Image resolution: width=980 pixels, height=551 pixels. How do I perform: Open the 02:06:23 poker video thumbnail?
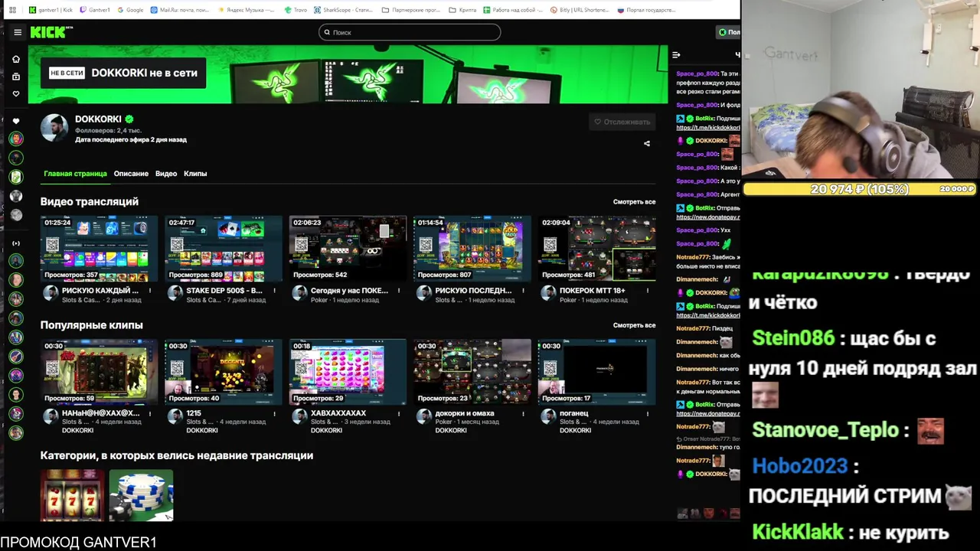pos(348,249)
